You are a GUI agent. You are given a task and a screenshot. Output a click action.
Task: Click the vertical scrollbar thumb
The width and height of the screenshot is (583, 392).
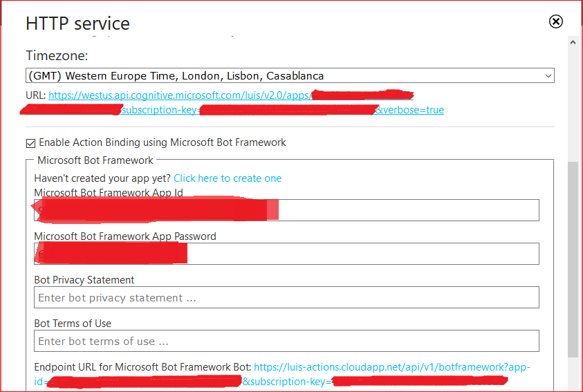click(573, 259)
